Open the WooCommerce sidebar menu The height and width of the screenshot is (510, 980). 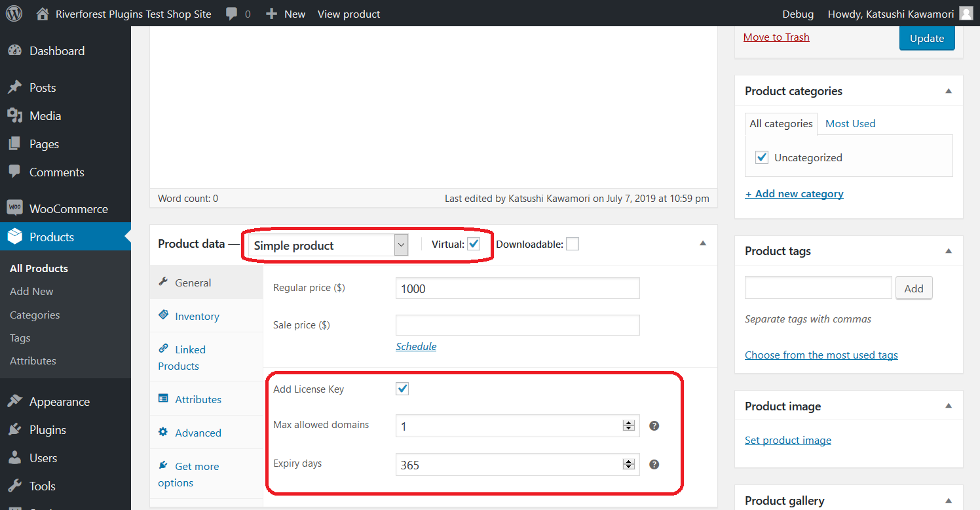pos(68,209)
